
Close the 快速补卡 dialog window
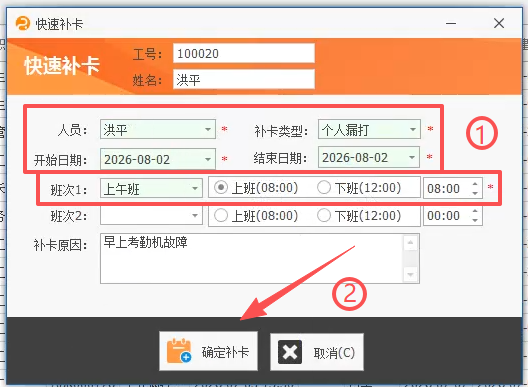tap(499, 23)
